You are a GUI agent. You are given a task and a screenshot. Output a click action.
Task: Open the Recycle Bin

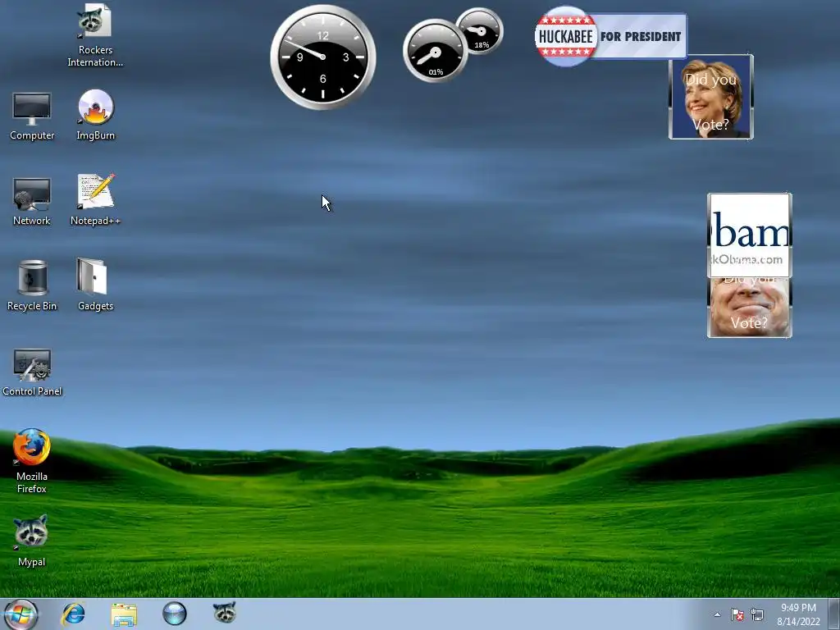click(32, 285)
